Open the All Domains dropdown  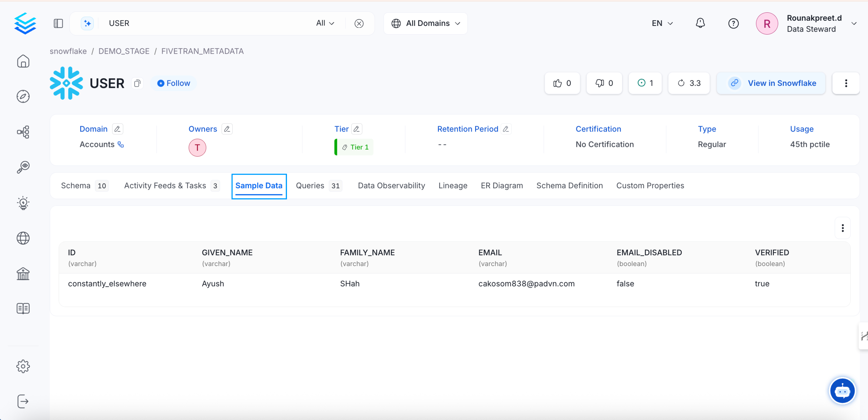[x=425, y=23]
